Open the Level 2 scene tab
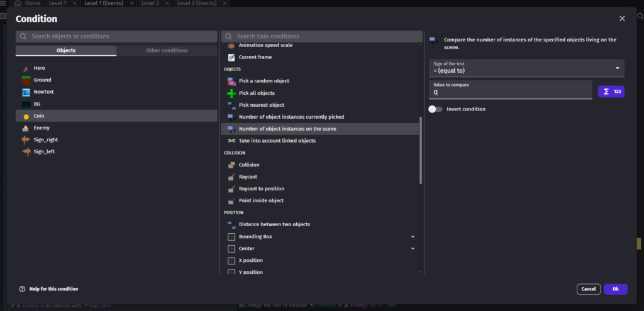Image resolution: width=644 pixels, height=311 pixels. (x=150, y=3)
